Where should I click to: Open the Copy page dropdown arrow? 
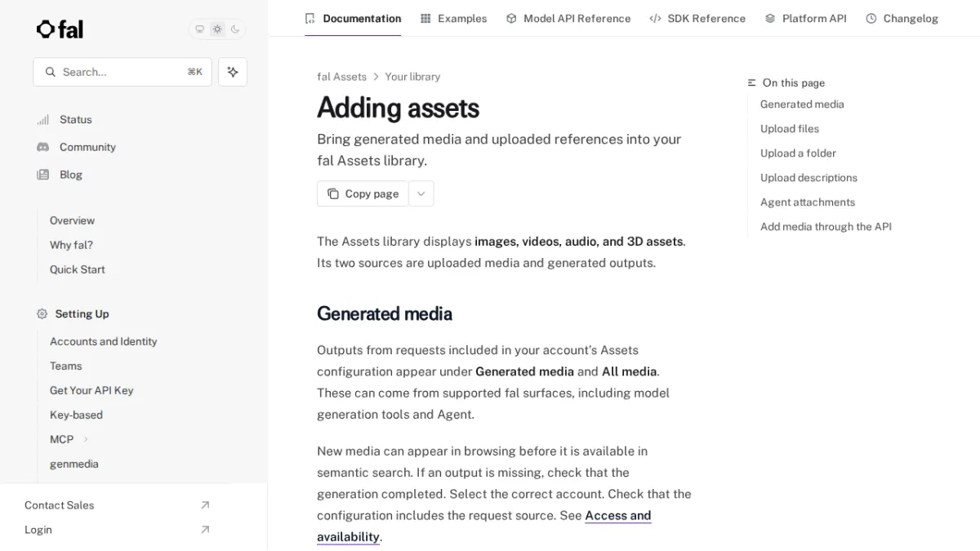(x=421, y=193)
